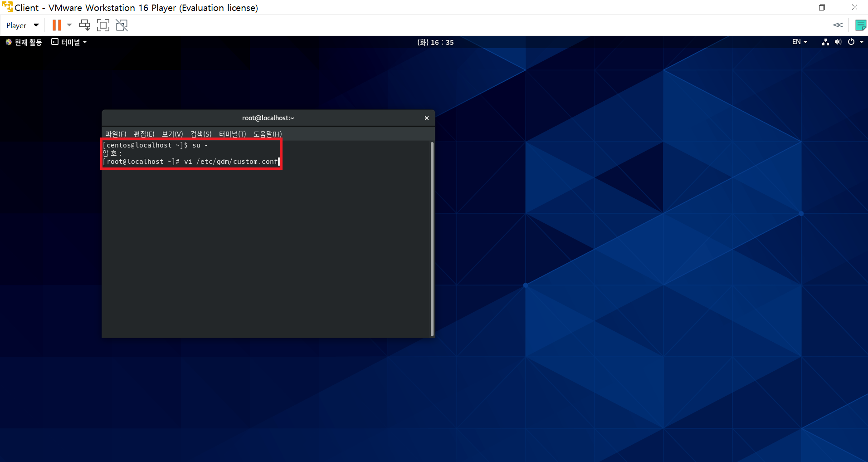
Task: Restore down the VMware window
Action: coord(822,7)
